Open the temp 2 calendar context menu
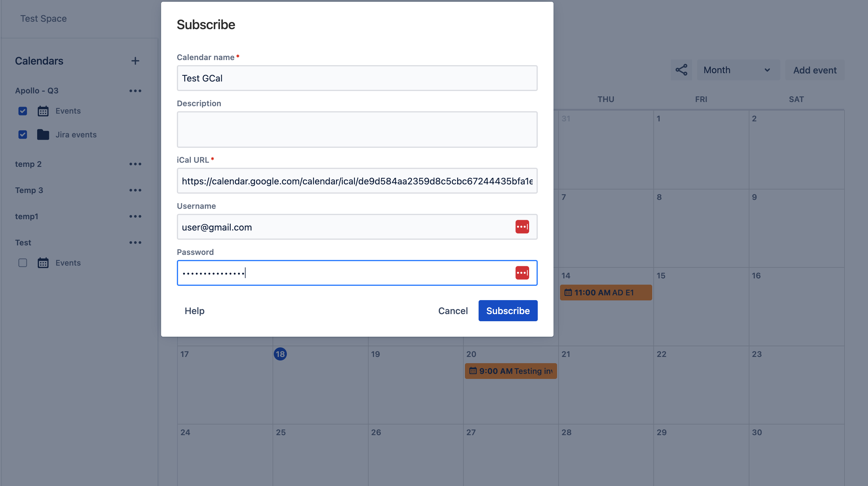868x486 pixels. coord(135,163)
